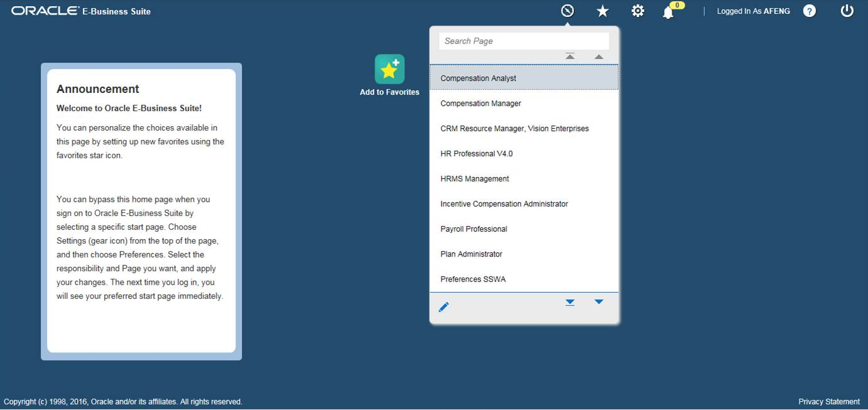Click the pencil edit icon in navigator
Screen dimensions: 868x410
point(443,307)
